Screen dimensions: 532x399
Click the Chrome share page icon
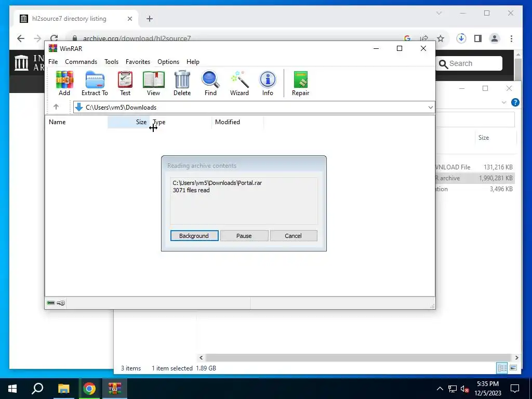point(424,38)
